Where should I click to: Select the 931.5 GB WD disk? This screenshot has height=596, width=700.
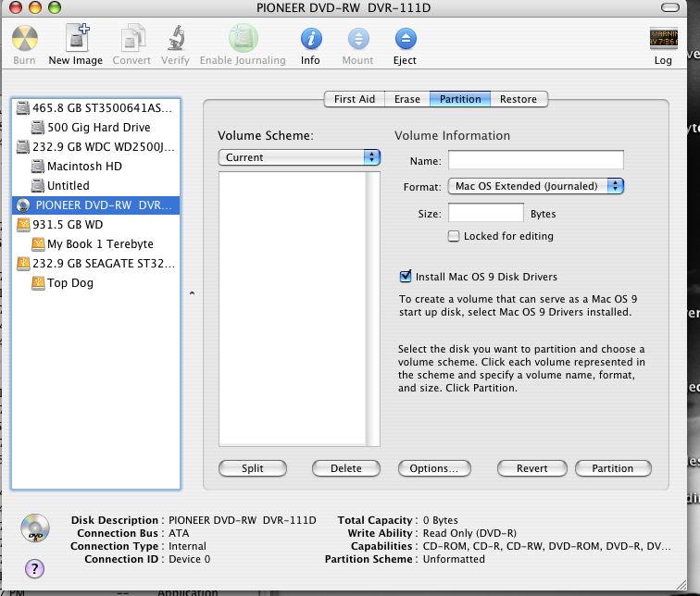pyautogui.click(x=96, y=224)
